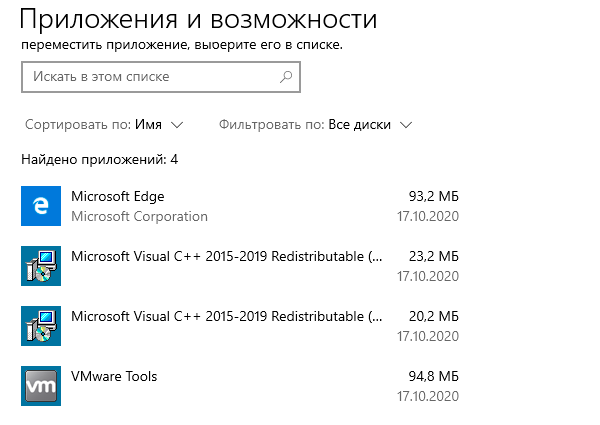The image size is (600, 425).
Task: Select the VMware Tools list entry name
Action: click(x=114, y=376)
